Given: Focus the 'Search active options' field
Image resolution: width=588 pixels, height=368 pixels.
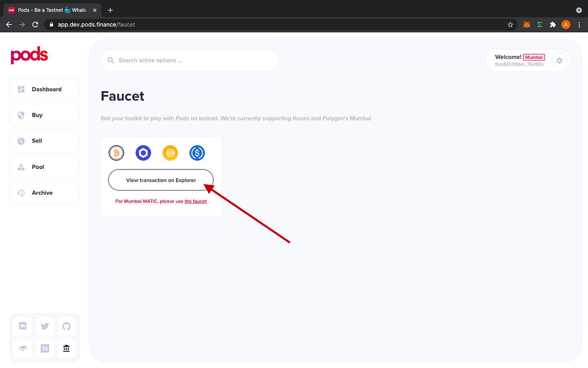Looking at the screenshot, I should click(189, 61).
